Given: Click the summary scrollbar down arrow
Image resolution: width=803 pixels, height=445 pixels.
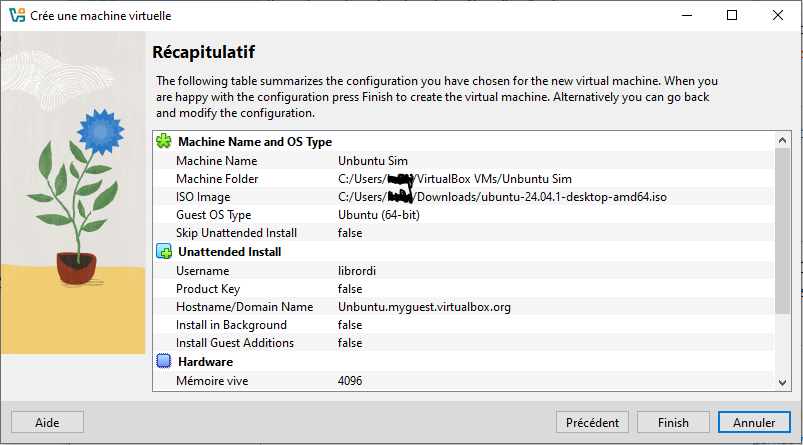Looking at the screenshot, I should click(782, 383).
